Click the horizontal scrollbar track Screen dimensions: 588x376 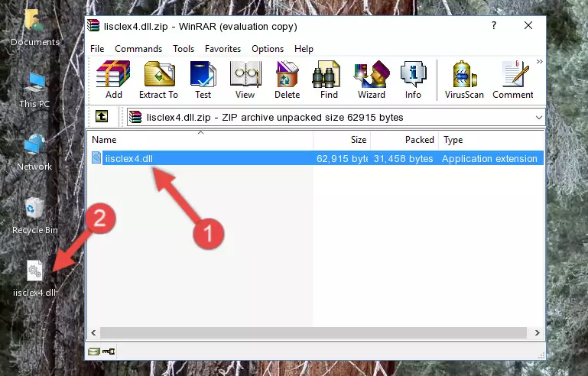click(x=313, y=332)
